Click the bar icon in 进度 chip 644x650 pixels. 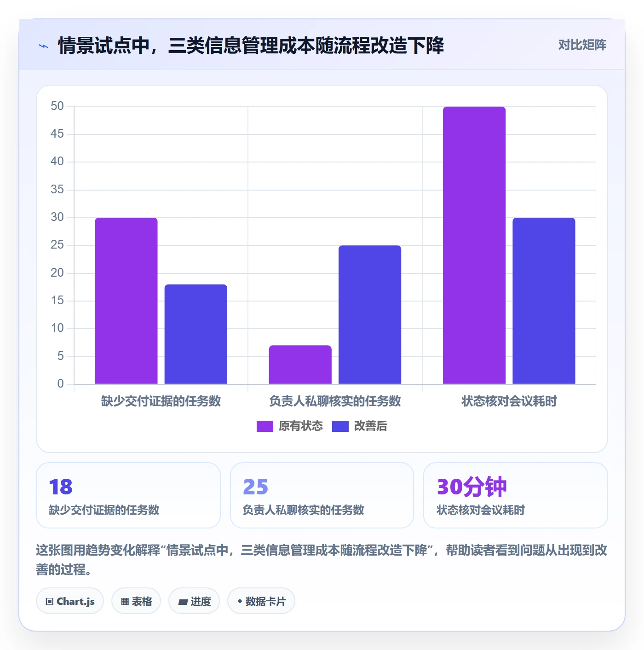pos(183,602)
